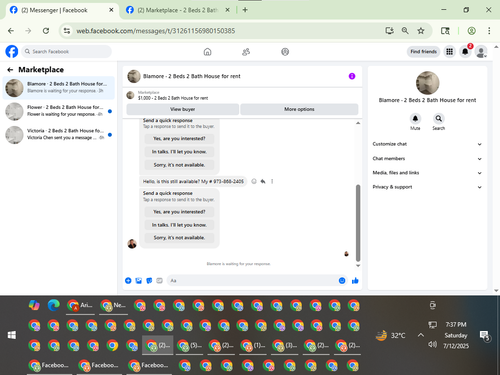This screenshot has width=500, height=375.
Task: React to the 'Hello, is this still available' message
Action: coord(254,181)
